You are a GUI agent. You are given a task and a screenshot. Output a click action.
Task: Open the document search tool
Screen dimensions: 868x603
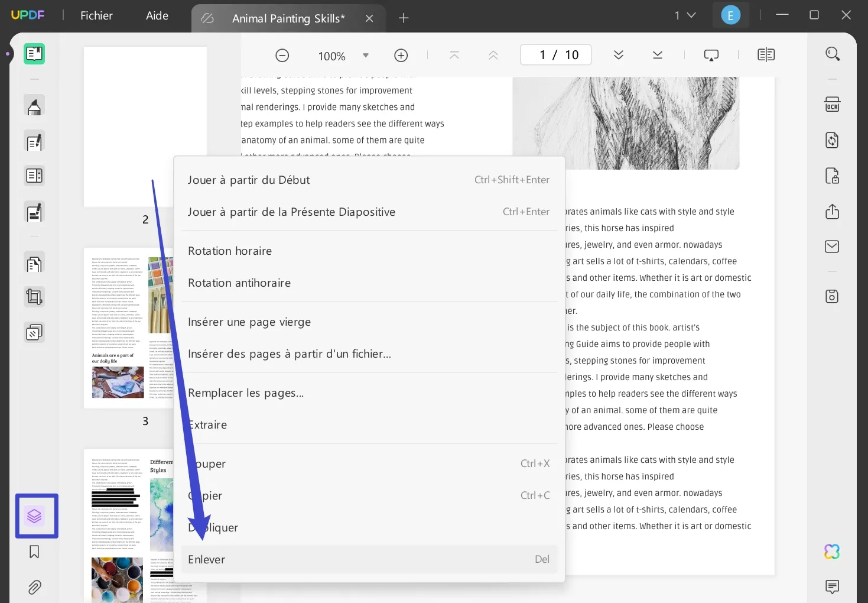[832, 53]
